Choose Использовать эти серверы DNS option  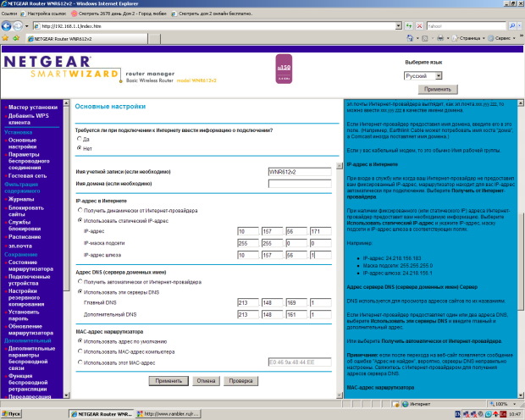80,291
